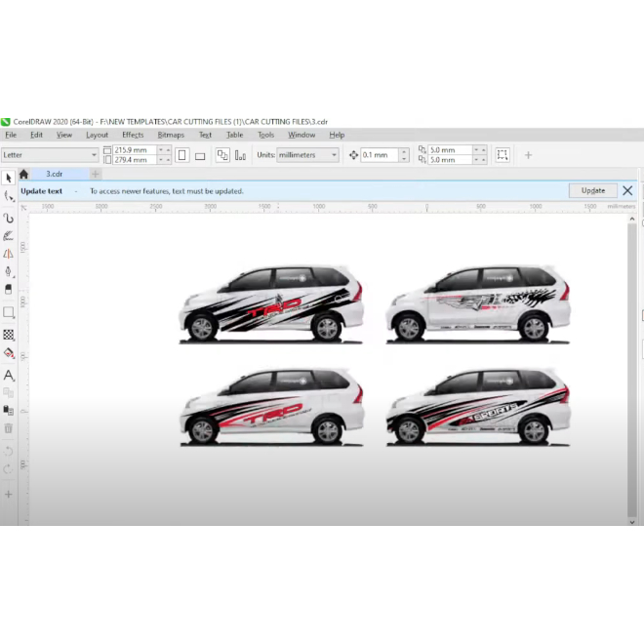This screenshot has width=644, height=644.
Task: Select the Artistic Media tool
Action: click(9, 235)
